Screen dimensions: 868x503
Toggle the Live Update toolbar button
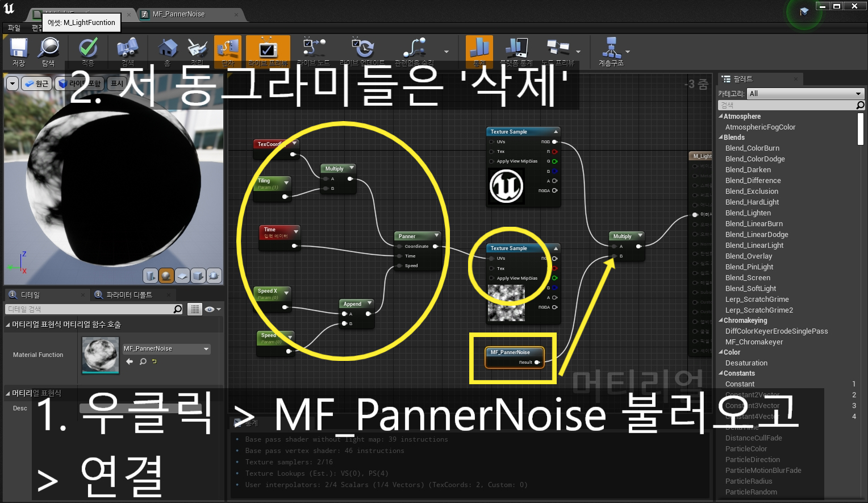362,52
